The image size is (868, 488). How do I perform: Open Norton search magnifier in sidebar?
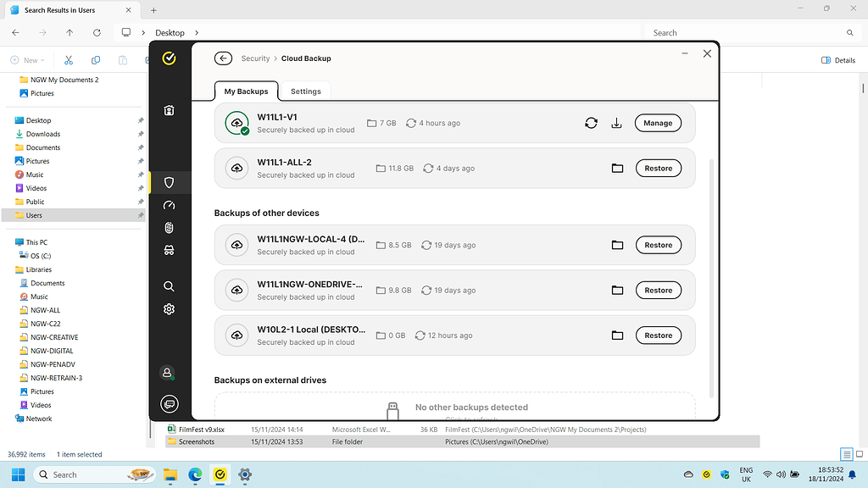click(x=169, y=286)
